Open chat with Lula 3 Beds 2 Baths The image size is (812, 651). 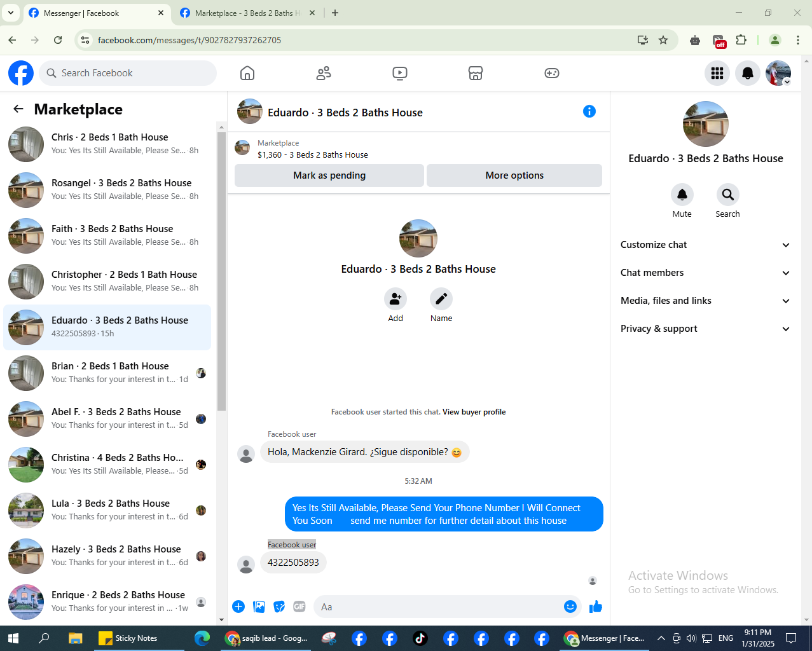[107, 511]
